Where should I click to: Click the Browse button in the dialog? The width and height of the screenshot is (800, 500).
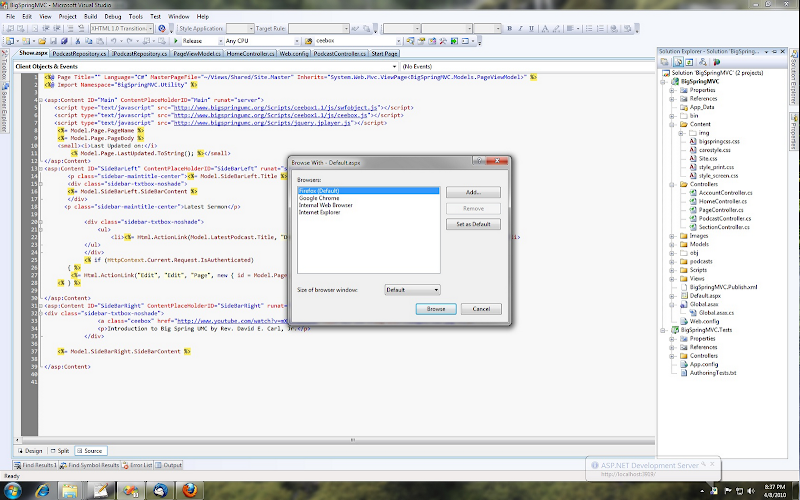point(436,309)
